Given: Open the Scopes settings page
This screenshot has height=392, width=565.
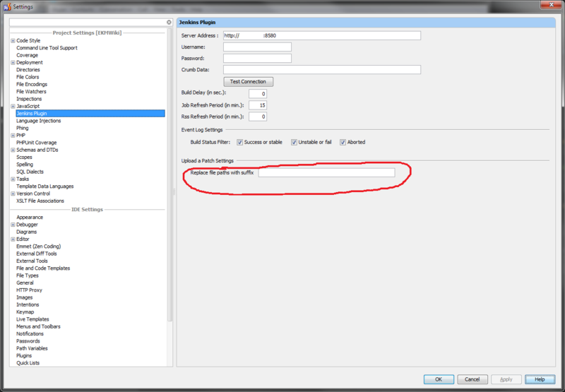Looking at the screenshot, I should pos(24,157).
